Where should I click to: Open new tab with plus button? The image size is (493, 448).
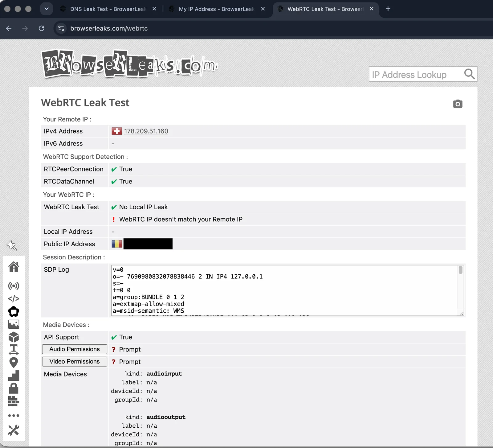pos(388,9)
